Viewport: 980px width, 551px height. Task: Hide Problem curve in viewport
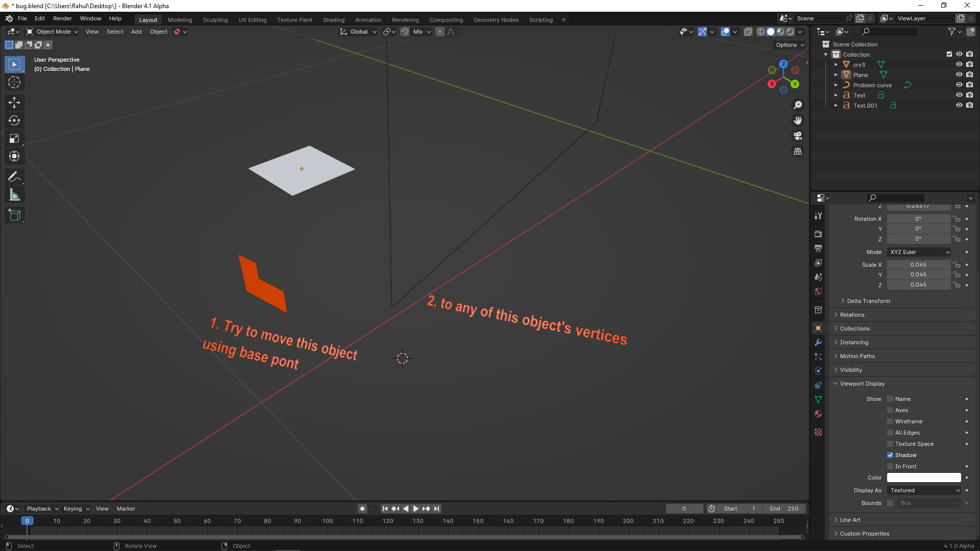point(959,85)
